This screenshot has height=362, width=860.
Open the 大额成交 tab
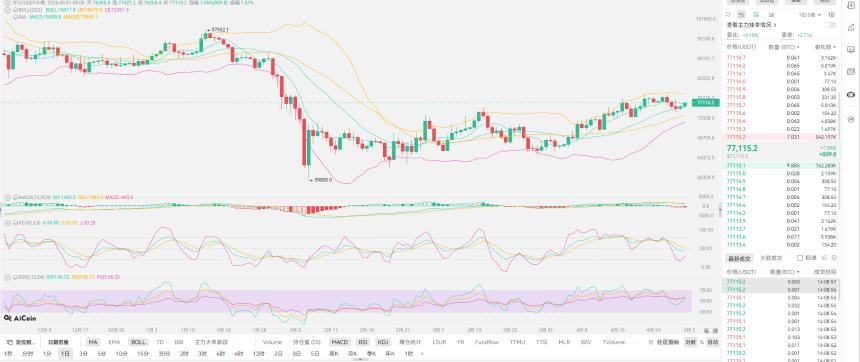(771, 258)
